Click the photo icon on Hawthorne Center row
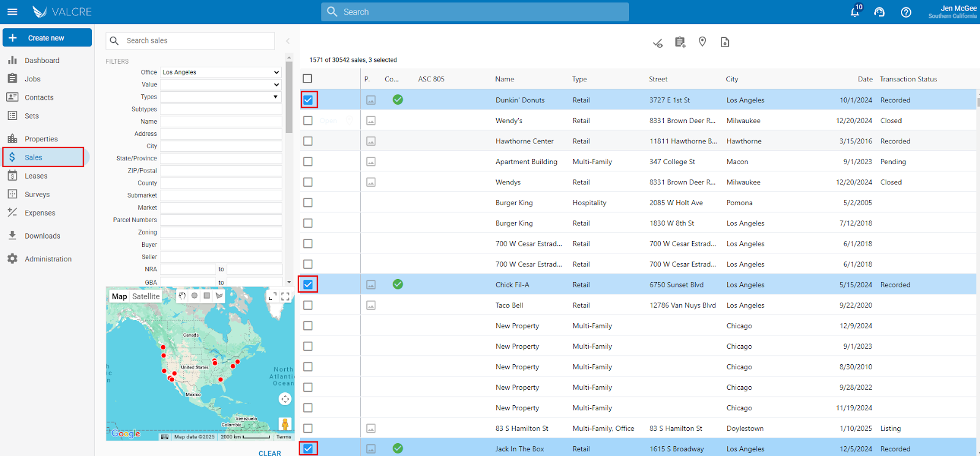Viewport: 980px width, 456px height. point(371,141)
